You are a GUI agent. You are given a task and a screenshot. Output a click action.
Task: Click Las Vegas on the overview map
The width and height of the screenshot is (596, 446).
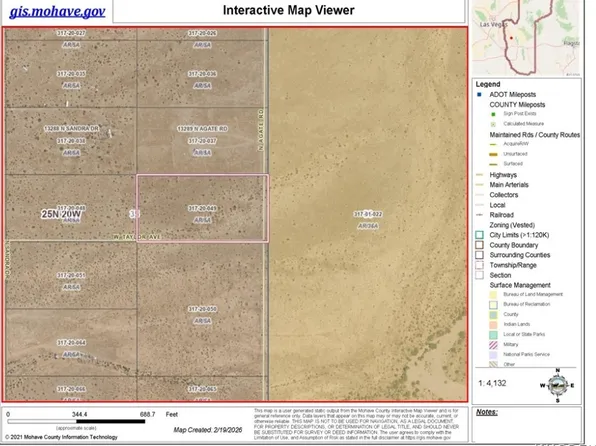(493, 24)
